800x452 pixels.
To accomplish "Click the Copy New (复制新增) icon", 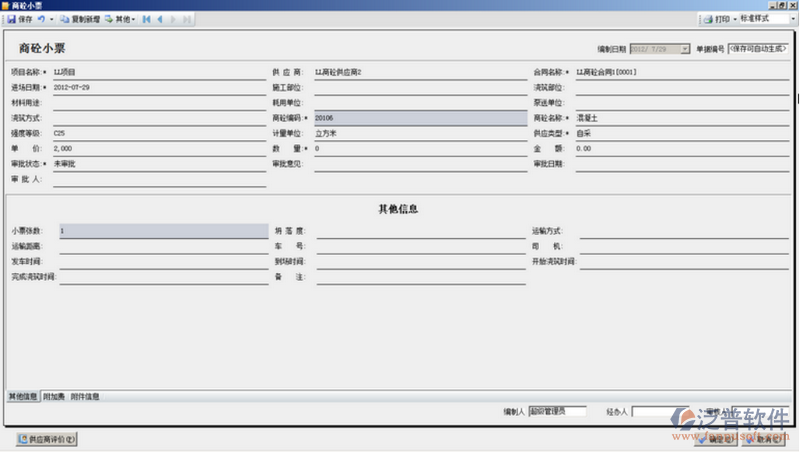I will pyautogui.click(x=65, y=19).
